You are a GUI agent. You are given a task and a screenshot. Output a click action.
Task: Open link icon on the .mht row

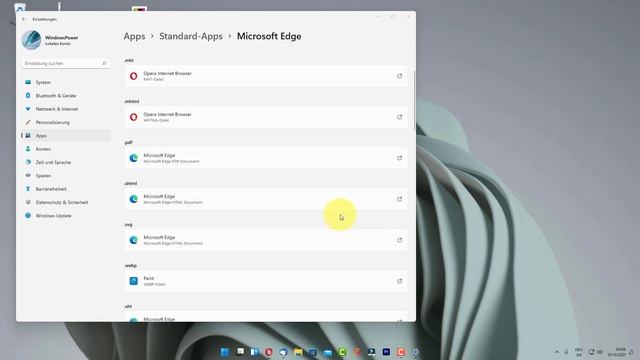(399, 76)
